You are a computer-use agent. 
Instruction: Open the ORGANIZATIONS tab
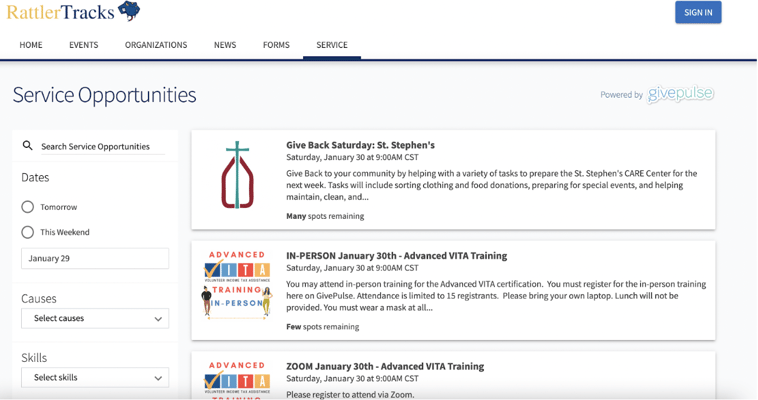[156, 45]
